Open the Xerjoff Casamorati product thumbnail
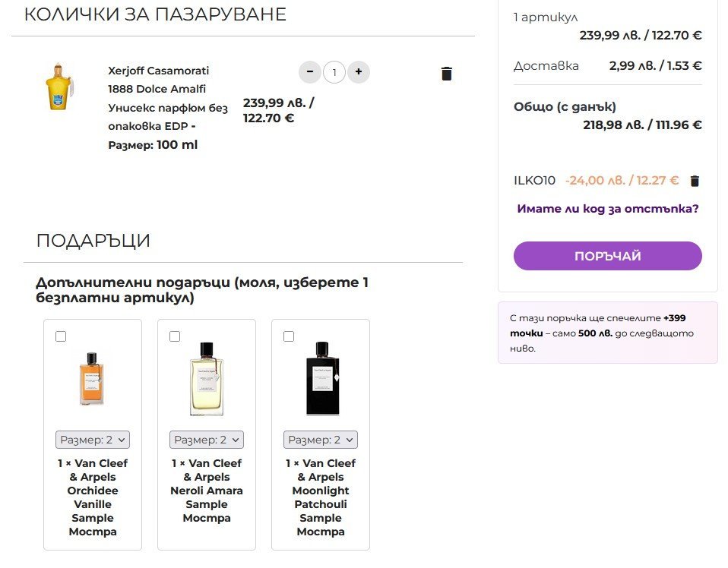The height and width of the screenshot is (568, 728). point(58,88)
